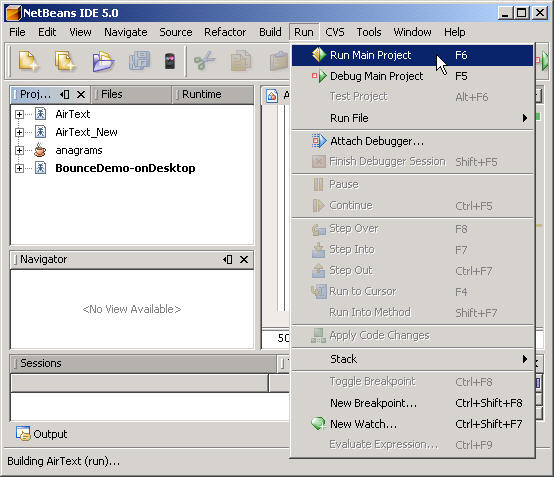Select the AirText project name
The image size is (554, 477).
(73, 114)
